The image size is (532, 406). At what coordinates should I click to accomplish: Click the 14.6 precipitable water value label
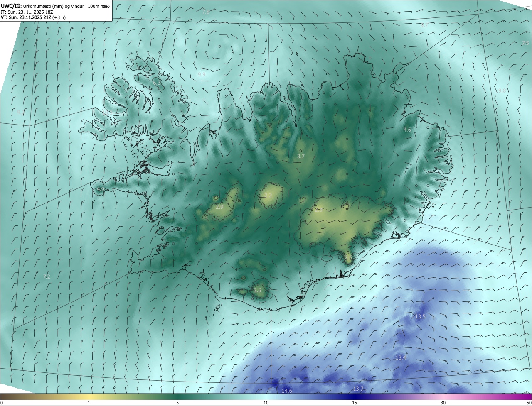tap(287, 391)
